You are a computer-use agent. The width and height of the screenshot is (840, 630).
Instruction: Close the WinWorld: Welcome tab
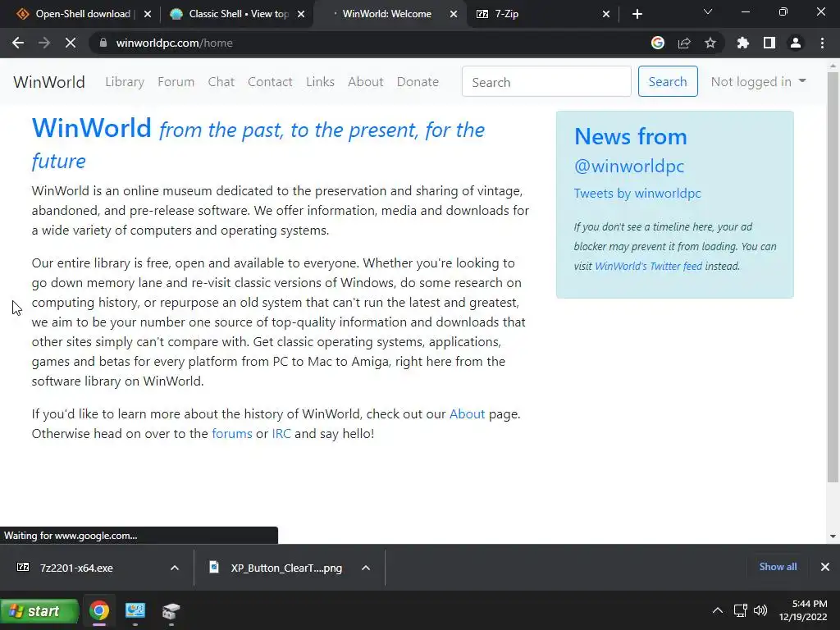tap(453, 14)
